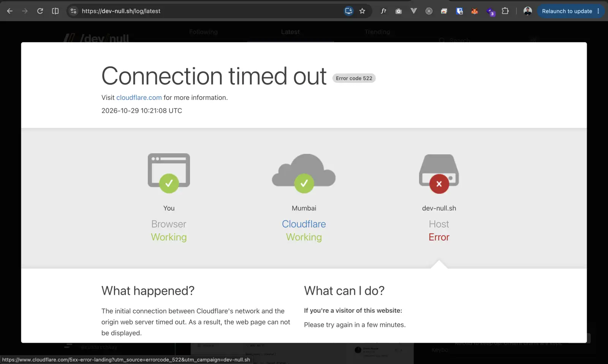View site information icon in address bar

pyautogui.click(x=74, y=11)
